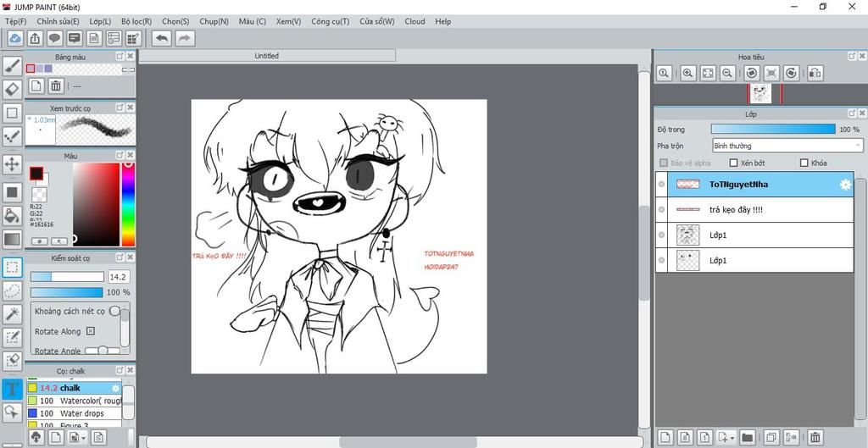Duplicate layer icon in layer panel
Viewport: 868px width, 448px height.
click(x=771, y=437)
